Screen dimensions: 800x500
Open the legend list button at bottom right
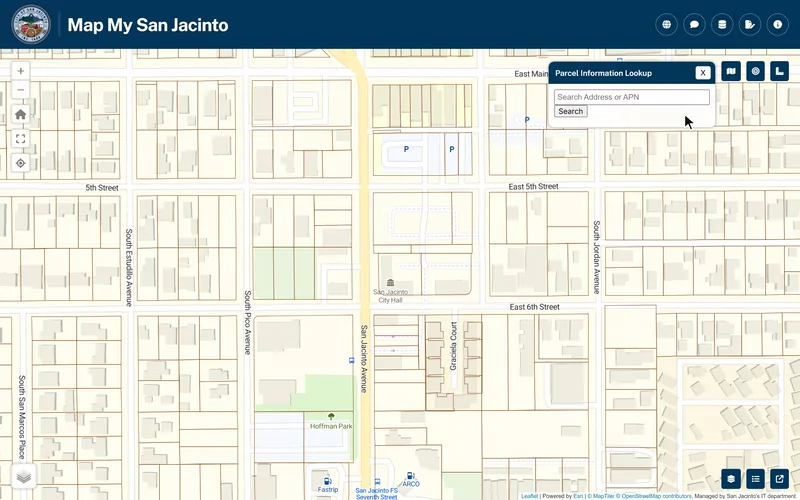point(755,479)
